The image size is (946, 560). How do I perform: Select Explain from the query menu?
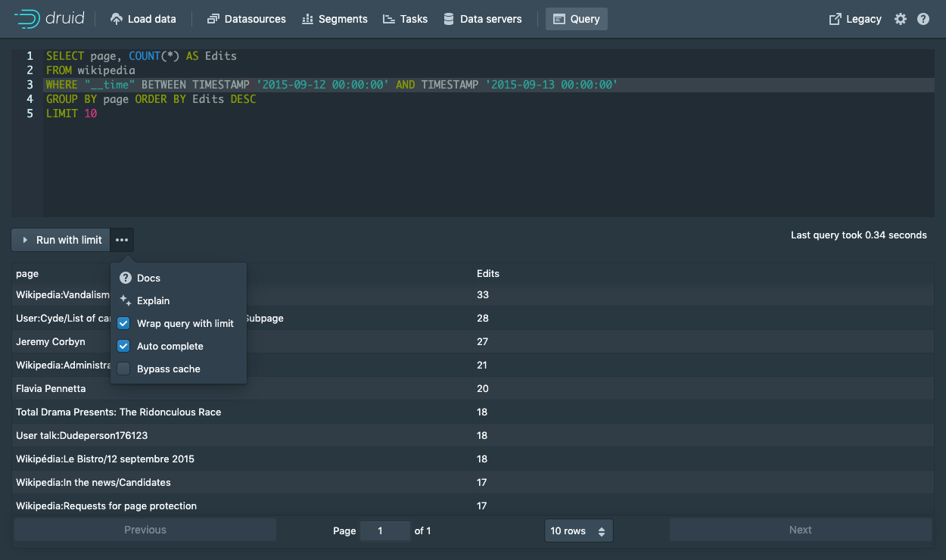click(153, 300)
